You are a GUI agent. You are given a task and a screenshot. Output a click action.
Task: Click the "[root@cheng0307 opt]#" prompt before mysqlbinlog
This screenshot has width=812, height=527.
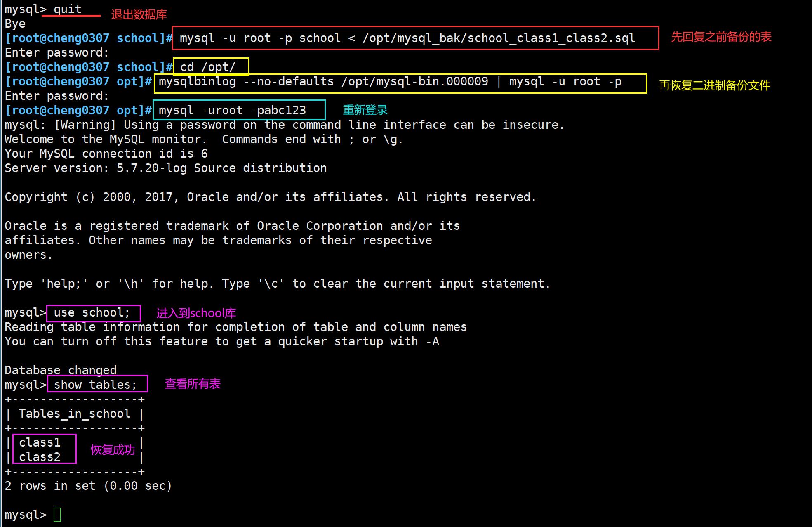[x=78, y=81]
